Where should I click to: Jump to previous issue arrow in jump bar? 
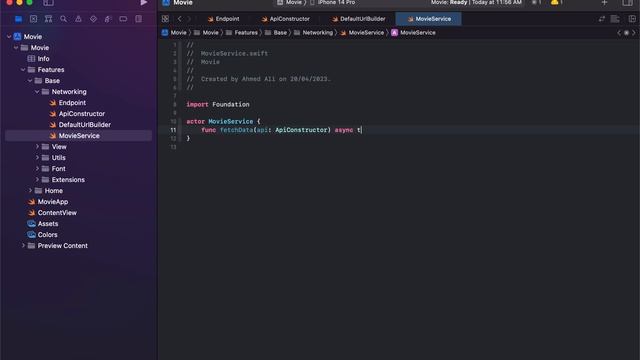click(x=619, y=33)
